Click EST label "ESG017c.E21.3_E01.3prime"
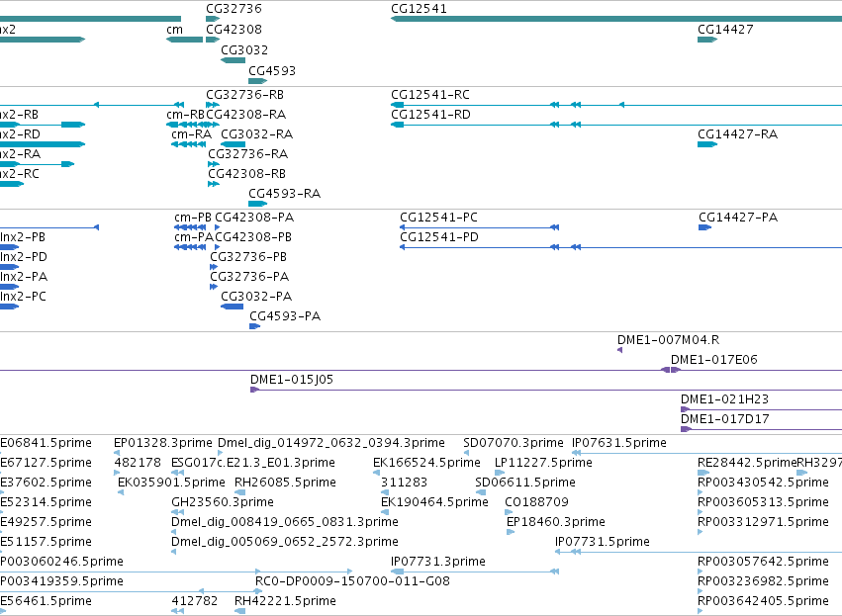The height and width of the screenshot is (616, 842). coord(253,463)
